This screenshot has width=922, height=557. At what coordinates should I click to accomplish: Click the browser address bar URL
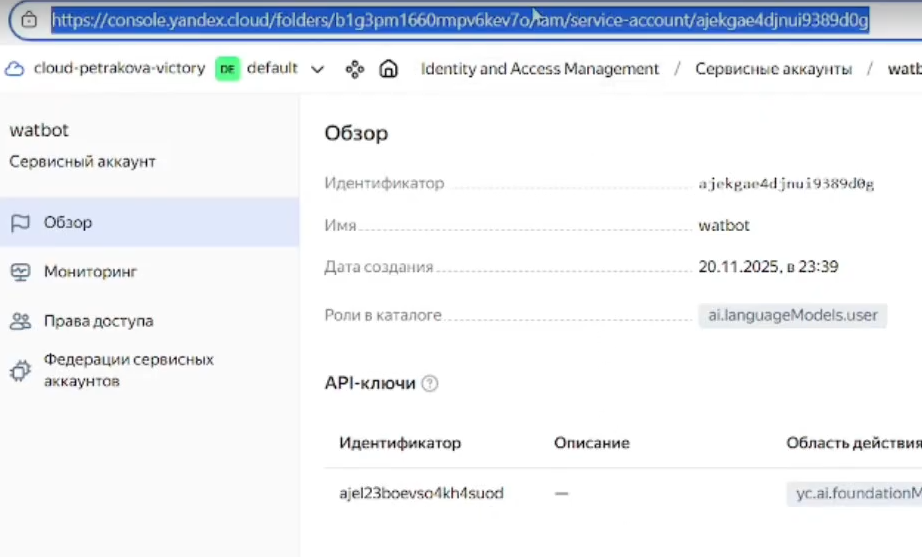(460, 19)
